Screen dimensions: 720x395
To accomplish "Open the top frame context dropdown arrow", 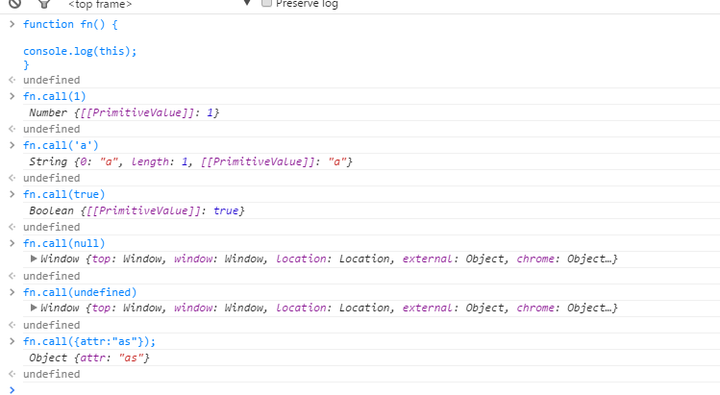I will pos(247,3).
